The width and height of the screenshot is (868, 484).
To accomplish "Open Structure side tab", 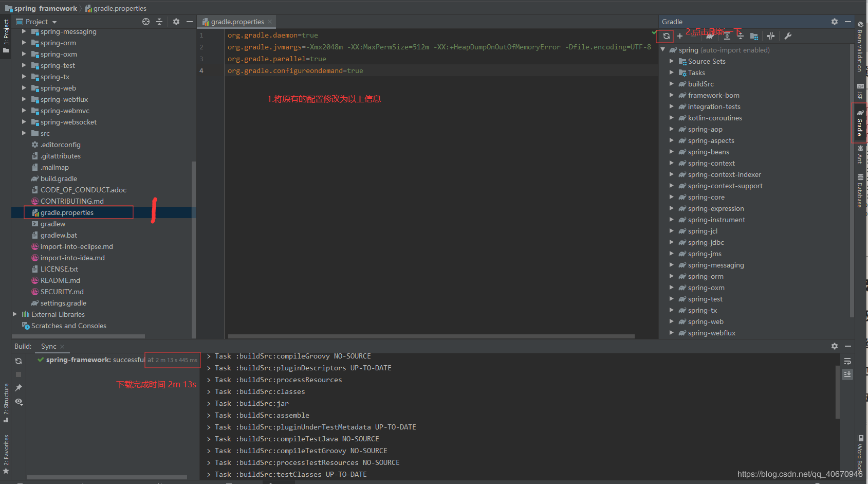I will tap(6, 403).
